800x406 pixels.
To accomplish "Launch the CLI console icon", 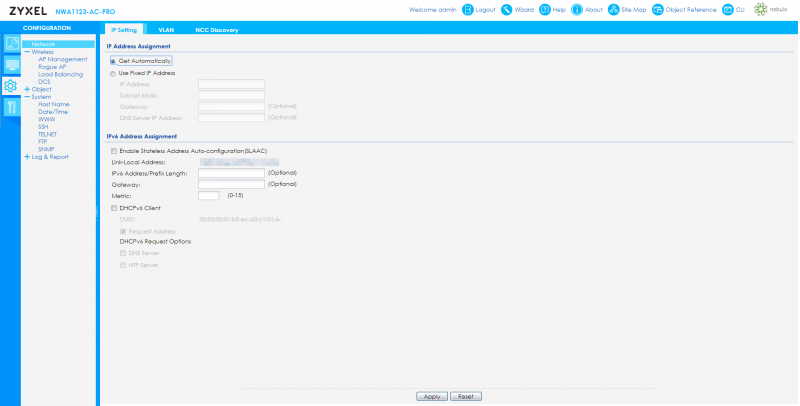I will [x=728, y=10].
